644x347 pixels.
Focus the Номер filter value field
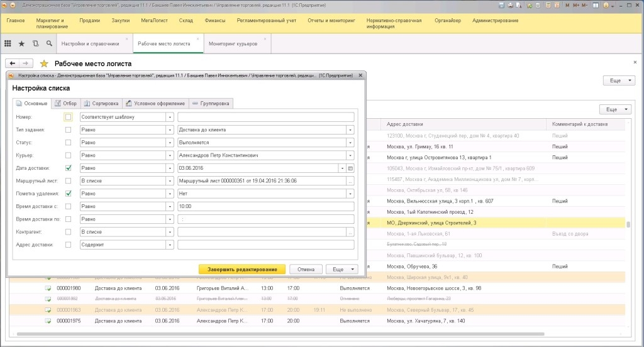[x=266, y=117]
